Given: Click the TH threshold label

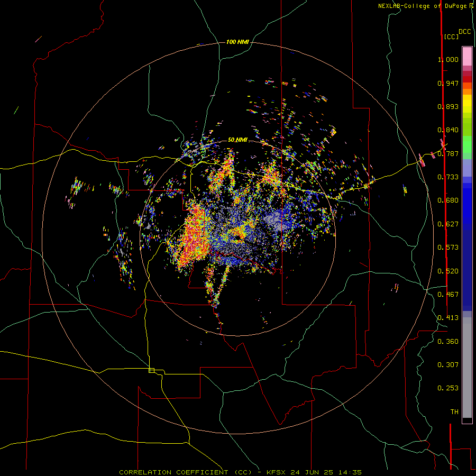Looking at the screenshot, I should coord(454,412).
